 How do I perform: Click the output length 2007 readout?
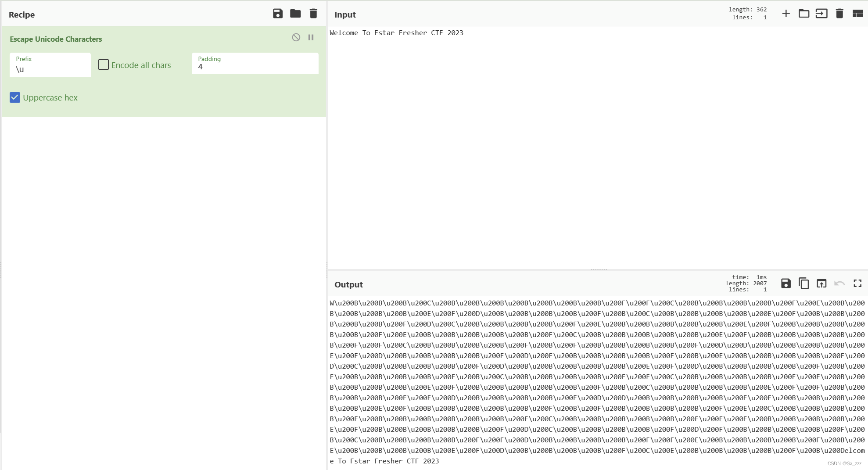[x=746, y=283]
